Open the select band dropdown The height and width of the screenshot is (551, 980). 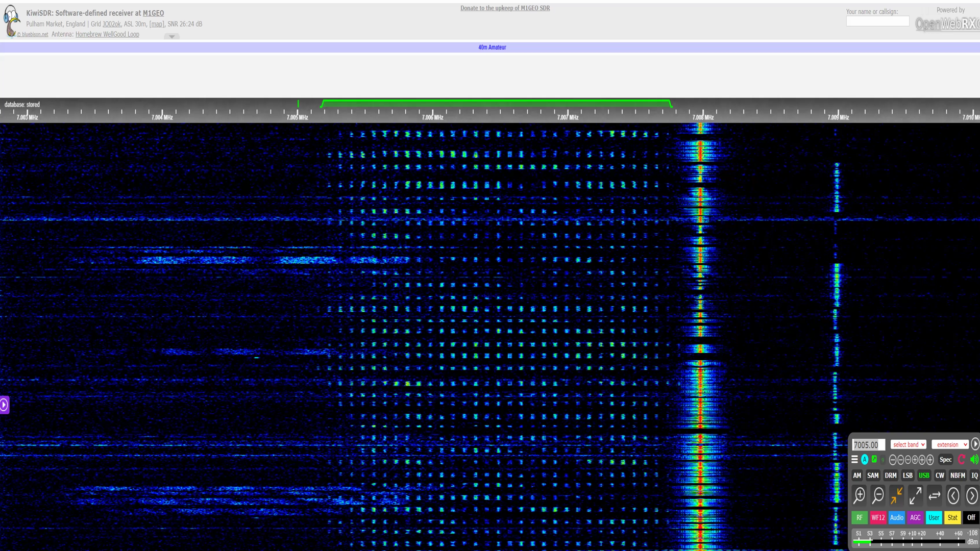pos(908,445)
